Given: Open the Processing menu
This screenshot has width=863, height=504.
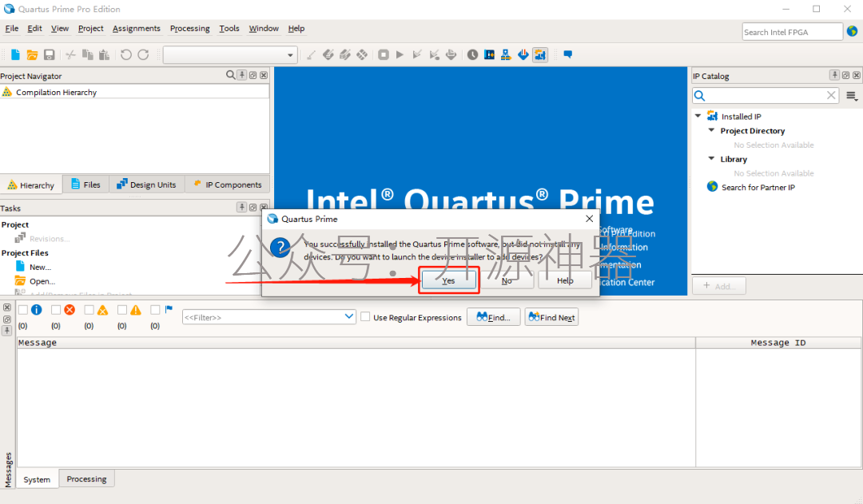Looking at the screenshot, I should [190, 29].
